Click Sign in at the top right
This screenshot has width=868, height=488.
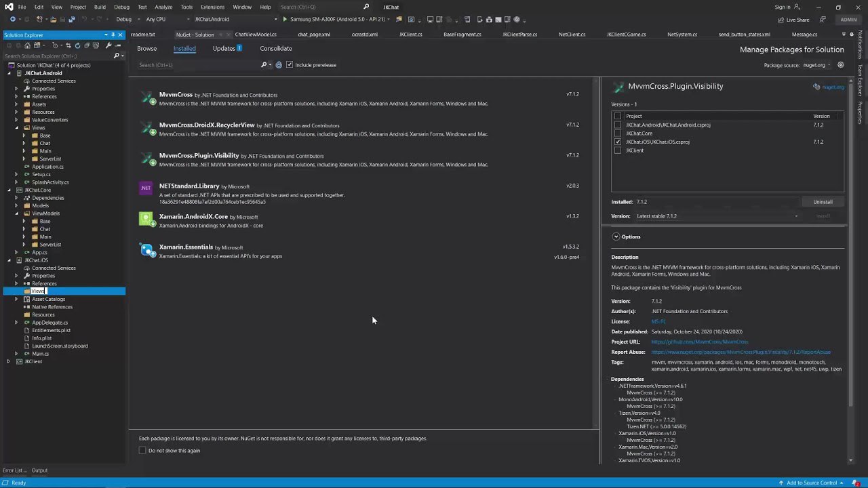(x=782, y=7)
